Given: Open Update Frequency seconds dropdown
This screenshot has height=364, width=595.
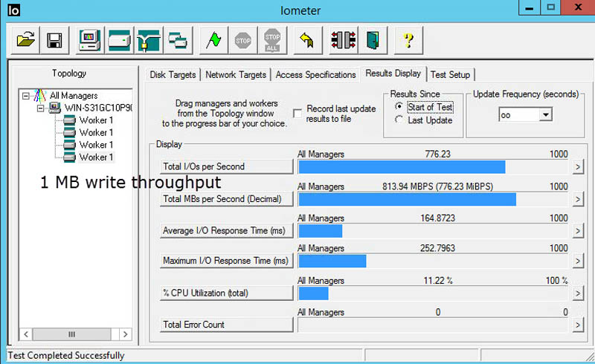Looking at the screenshot, I should 545,114.
